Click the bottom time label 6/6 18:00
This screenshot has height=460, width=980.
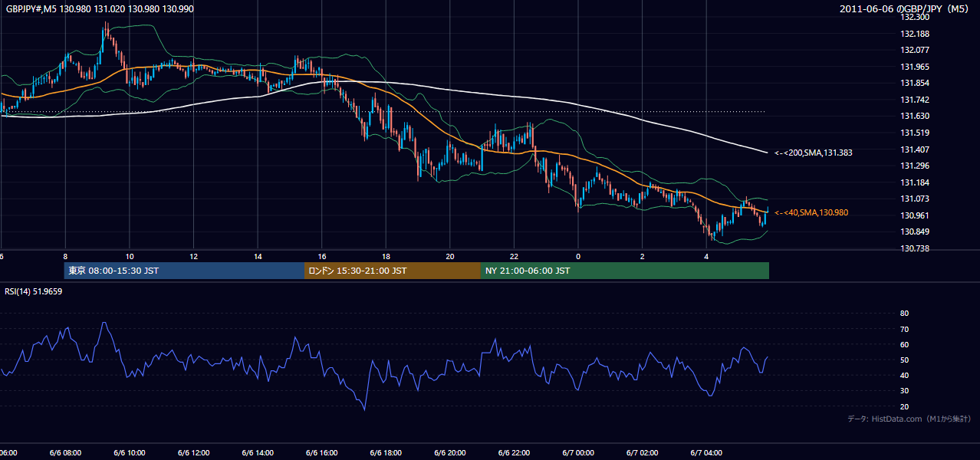tap(386, 453)
